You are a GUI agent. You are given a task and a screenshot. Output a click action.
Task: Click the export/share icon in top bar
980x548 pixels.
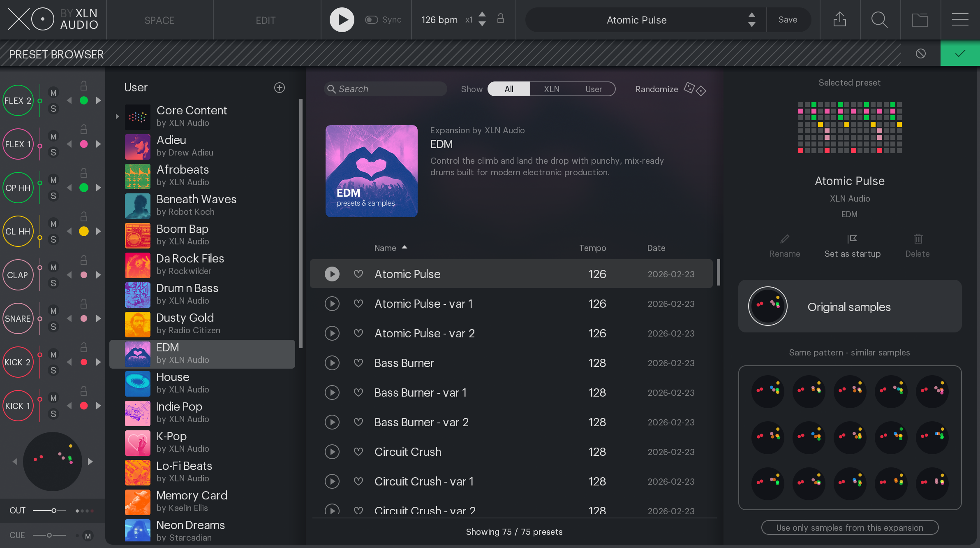point(839,19)
